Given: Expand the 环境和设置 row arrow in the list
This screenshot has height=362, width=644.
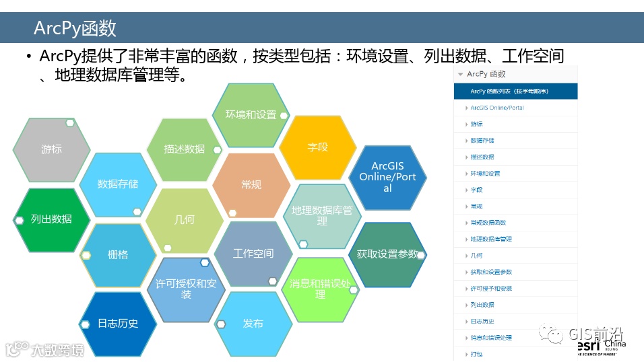Looking at the screenshot, I should (x=467, y=174).
